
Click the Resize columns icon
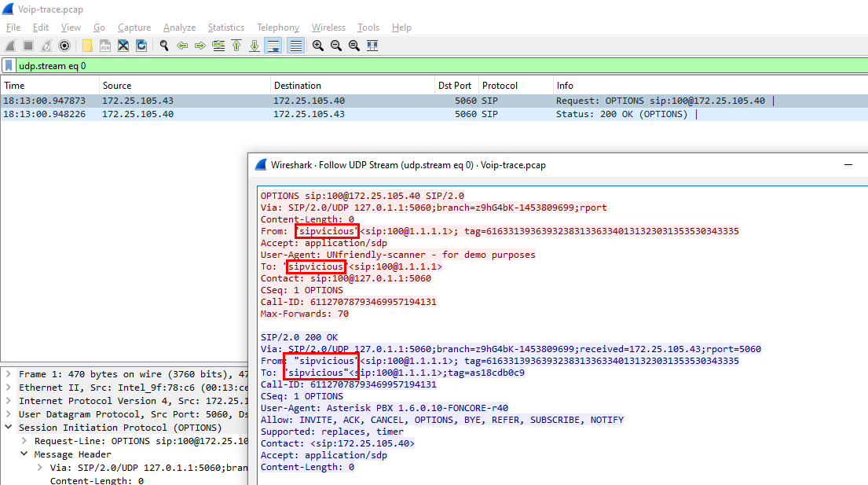372,46
